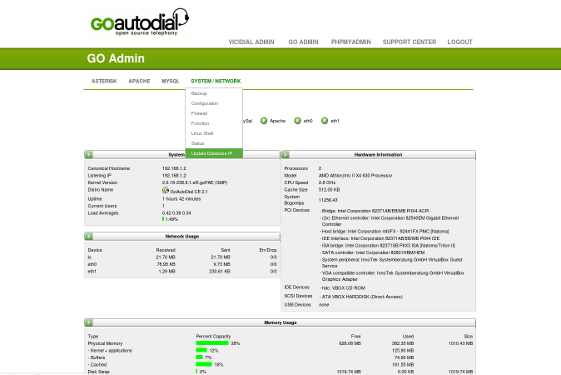Open the VICIDIAL ADMIN link

tap(252, 42)
